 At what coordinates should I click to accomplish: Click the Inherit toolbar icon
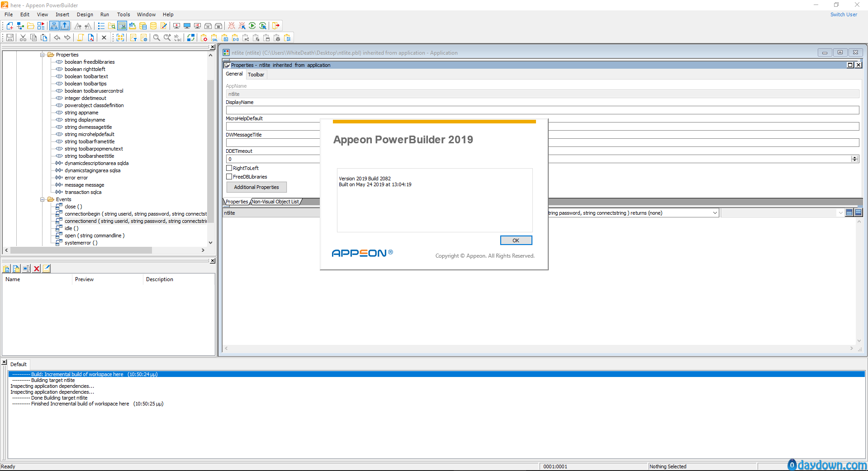20,26
